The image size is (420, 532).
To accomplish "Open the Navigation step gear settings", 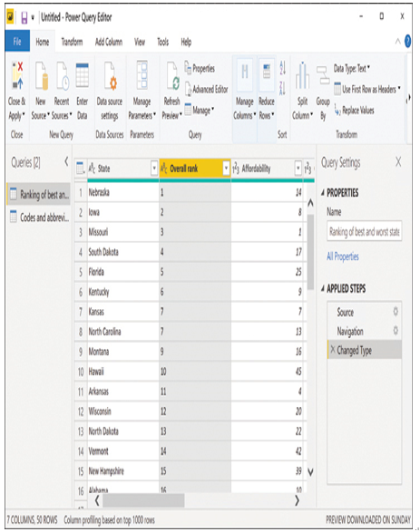I will pyautogui.click(x=396, y=330).
